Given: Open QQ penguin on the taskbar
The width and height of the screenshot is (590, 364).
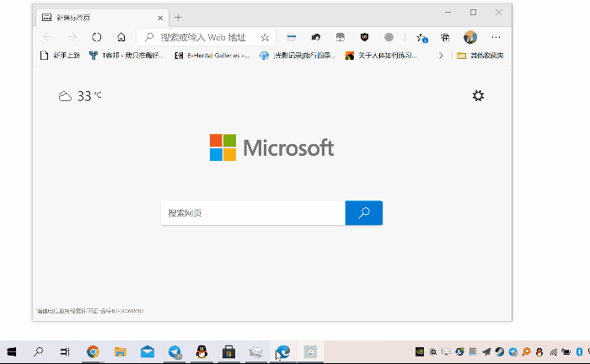Looking at the screenshot, I should 201,352.
